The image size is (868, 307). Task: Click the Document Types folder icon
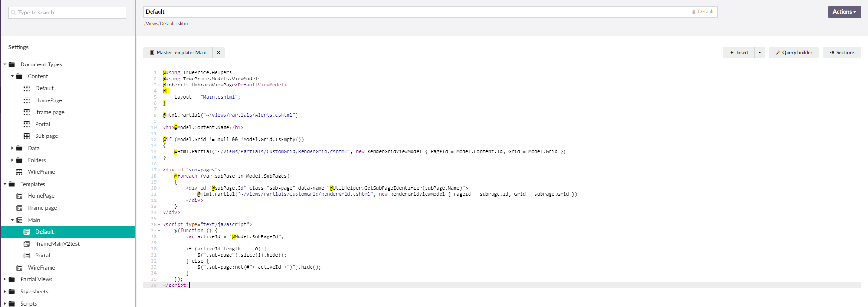coord(12,64)
